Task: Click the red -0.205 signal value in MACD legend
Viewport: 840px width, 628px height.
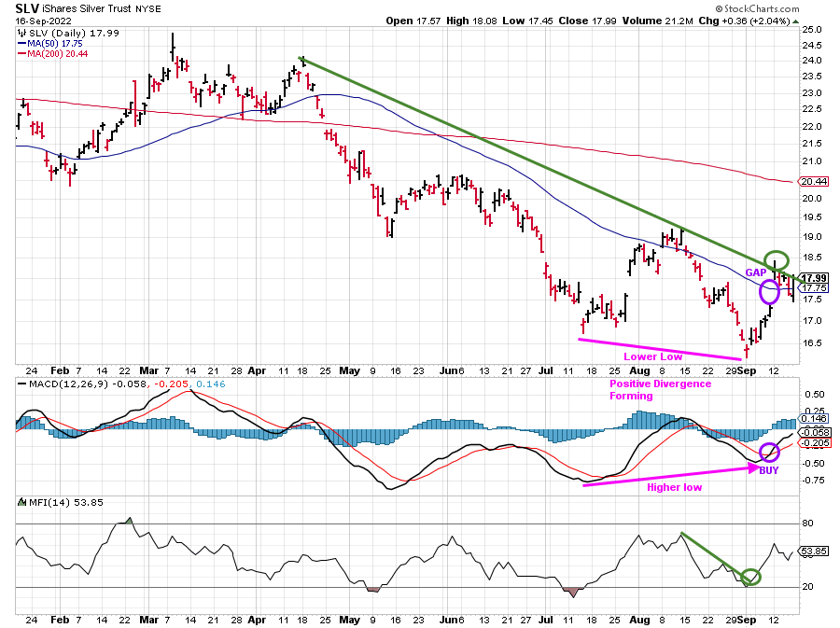Action: [172, 384]
